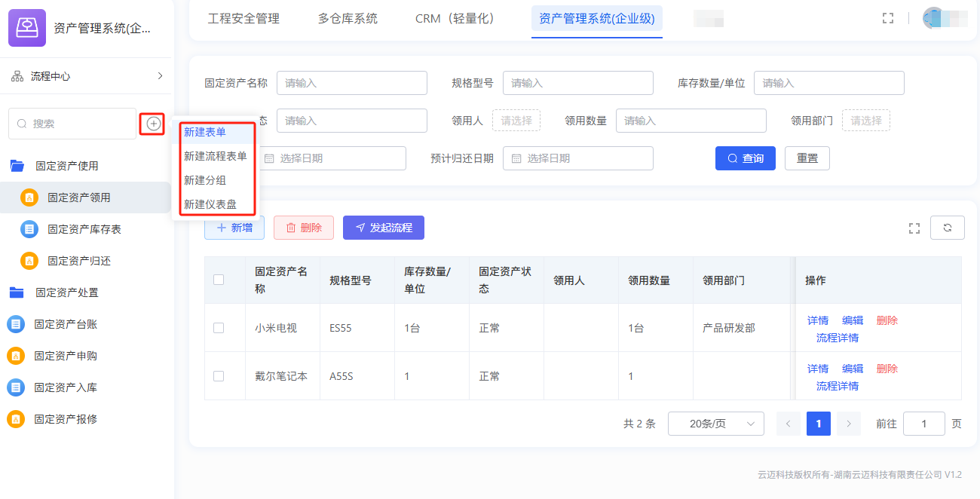Collapse the 固定资产使用 folder
Viewport: 980px width, 499px height.
point(66,166)
